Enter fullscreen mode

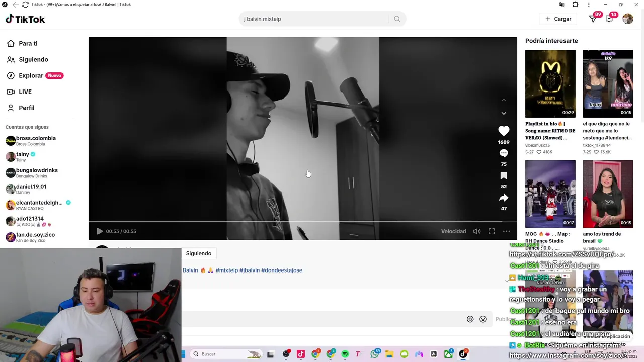click(492, 231)
